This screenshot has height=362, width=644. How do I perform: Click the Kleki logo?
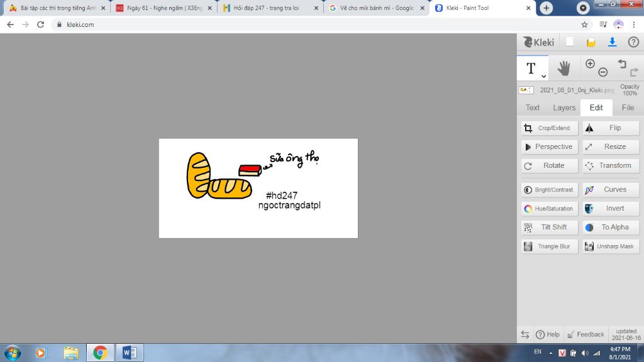point(538,42)
